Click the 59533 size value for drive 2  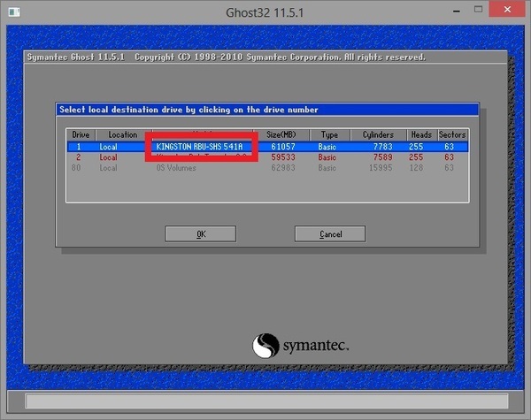pos(283,157)
